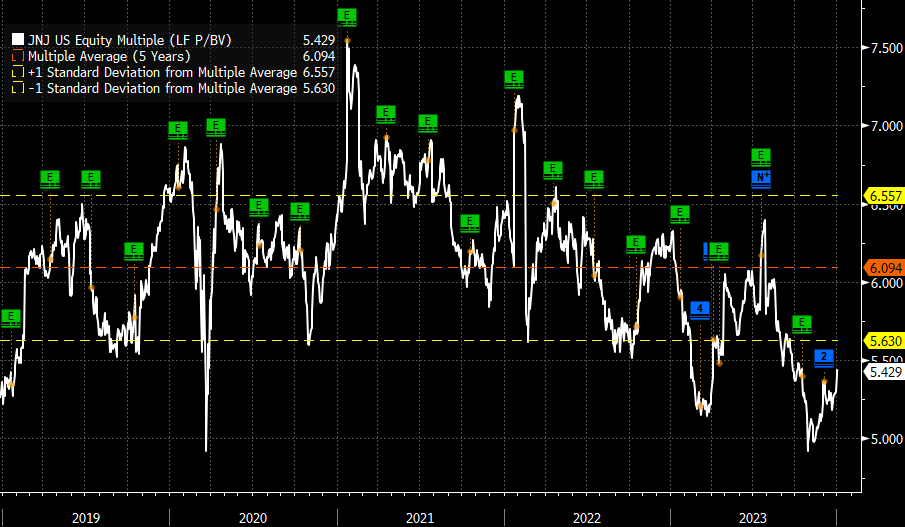Screen dimensions: 905x527
Task: Click the July 2021 earnings E marker
Action: click(x=428, y=124)
